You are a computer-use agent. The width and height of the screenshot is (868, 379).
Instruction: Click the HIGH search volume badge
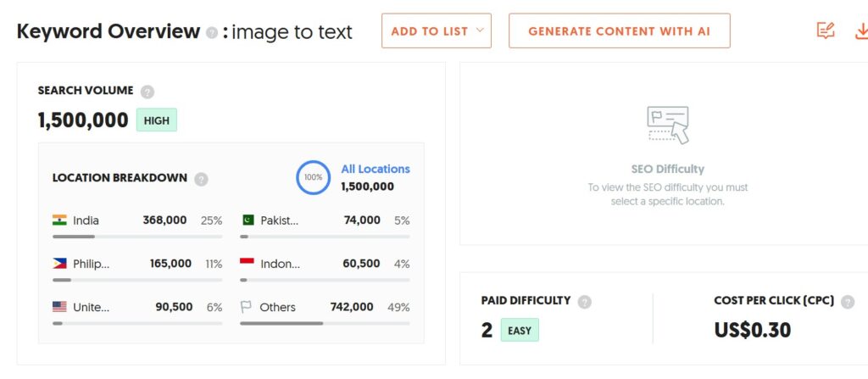(157, 120)
